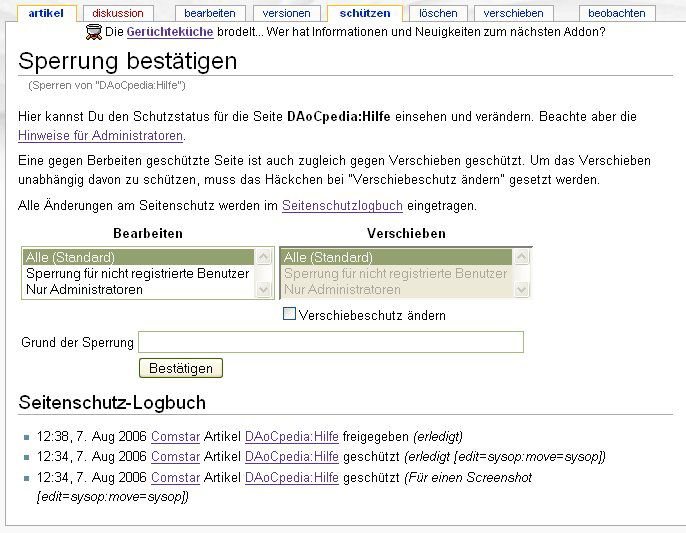
Task: Select "Nur Administratoren" in the Bearbeiten list
Action: point(84,290)
